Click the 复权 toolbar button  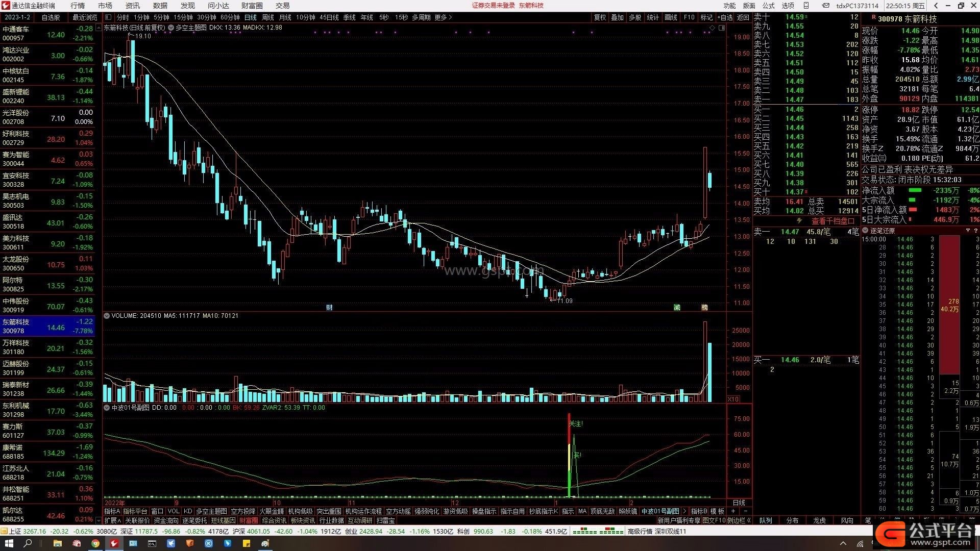(x=600, y=17)
